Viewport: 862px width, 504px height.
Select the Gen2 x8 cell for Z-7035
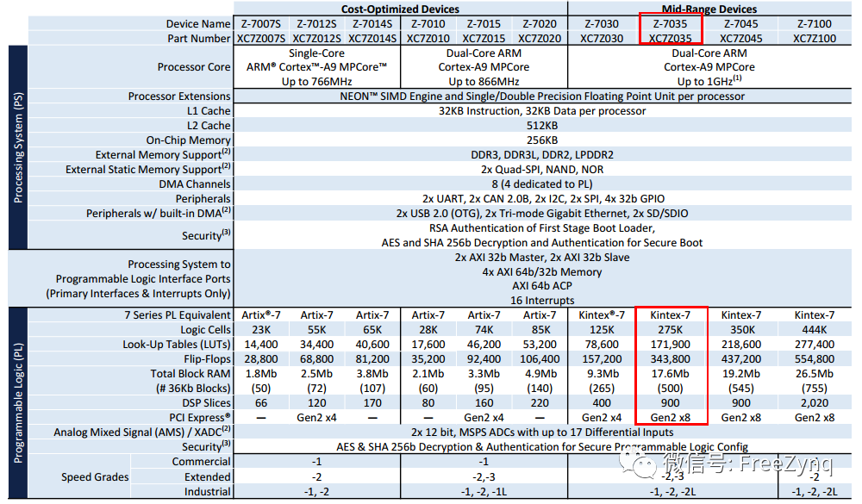tap(670, 418)
